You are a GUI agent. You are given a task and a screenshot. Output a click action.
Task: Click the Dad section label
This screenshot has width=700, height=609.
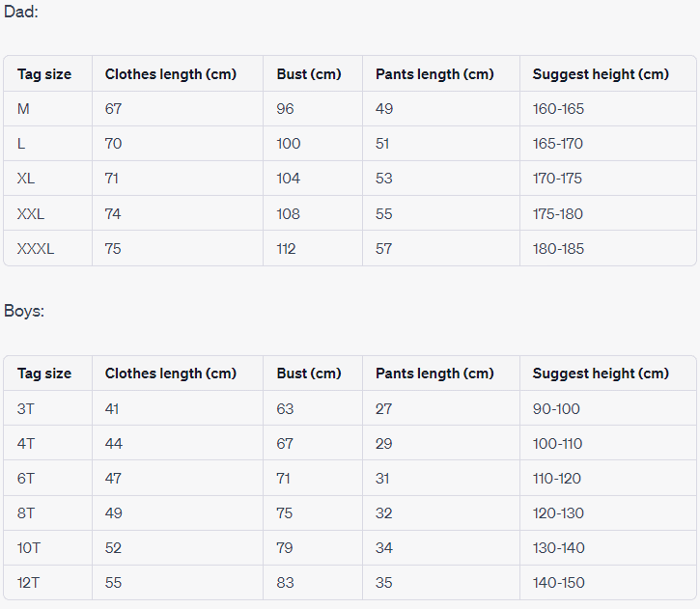[21, 13]
